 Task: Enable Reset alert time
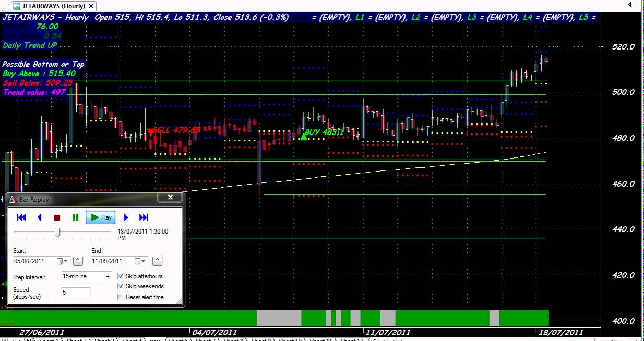tap(121, 297)
